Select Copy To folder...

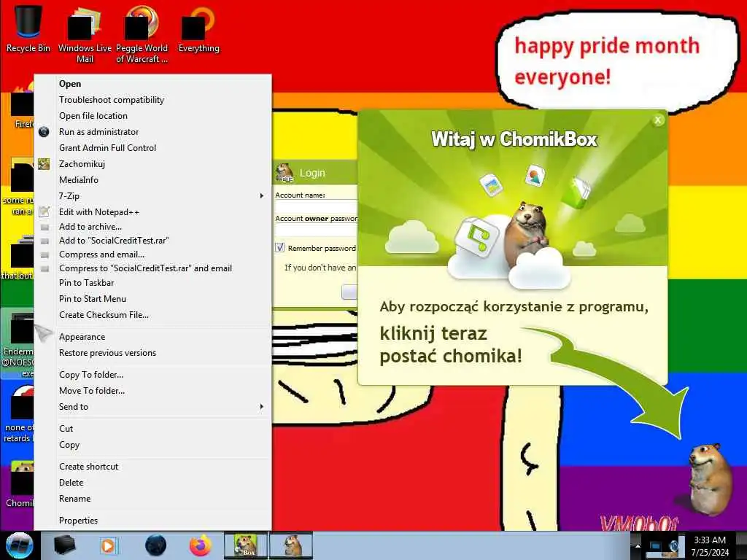pos(152,375)
